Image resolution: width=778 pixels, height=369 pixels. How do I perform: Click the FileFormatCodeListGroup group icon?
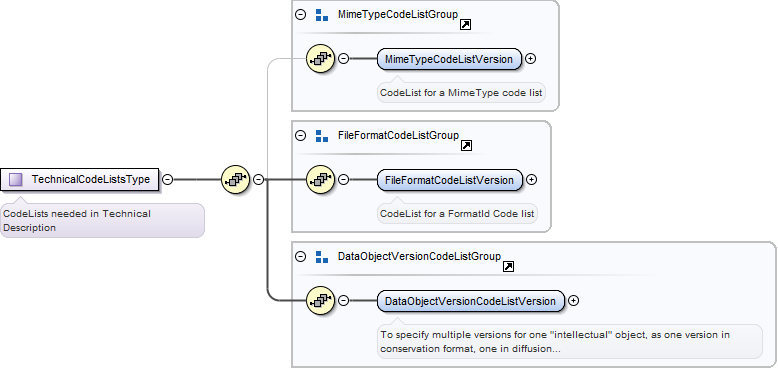(x=322, y=136)
